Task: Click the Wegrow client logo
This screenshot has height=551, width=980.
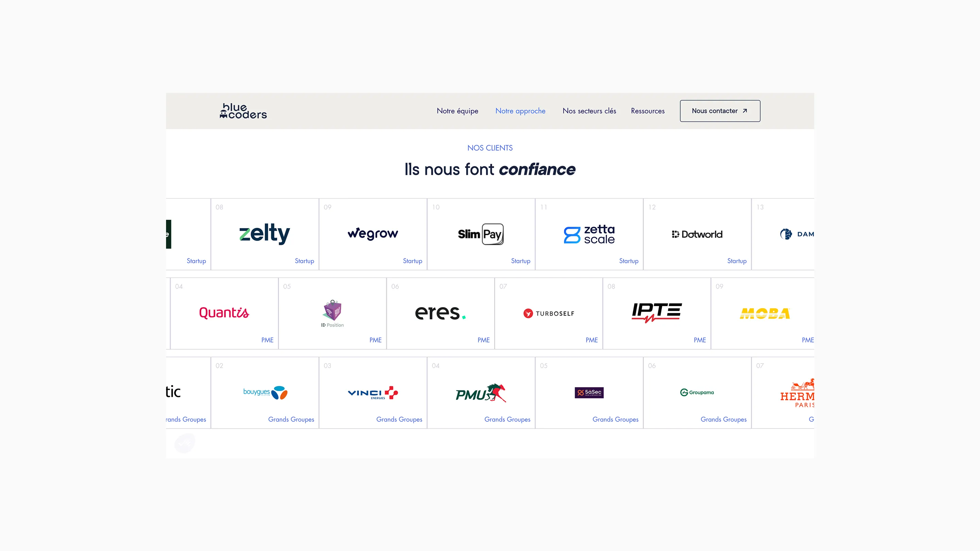Action: point(373,233)
